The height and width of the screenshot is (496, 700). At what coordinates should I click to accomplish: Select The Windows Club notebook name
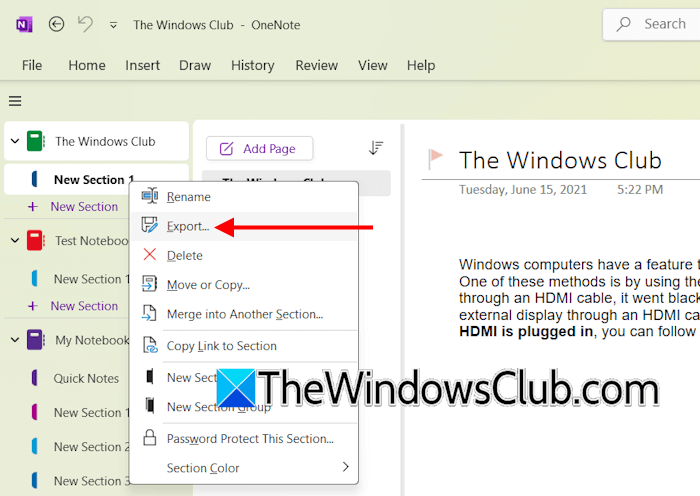[105, 142]
